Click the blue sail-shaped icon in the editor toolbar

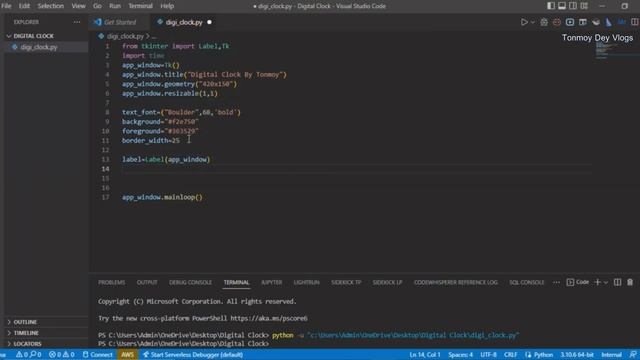click(609, 22)
